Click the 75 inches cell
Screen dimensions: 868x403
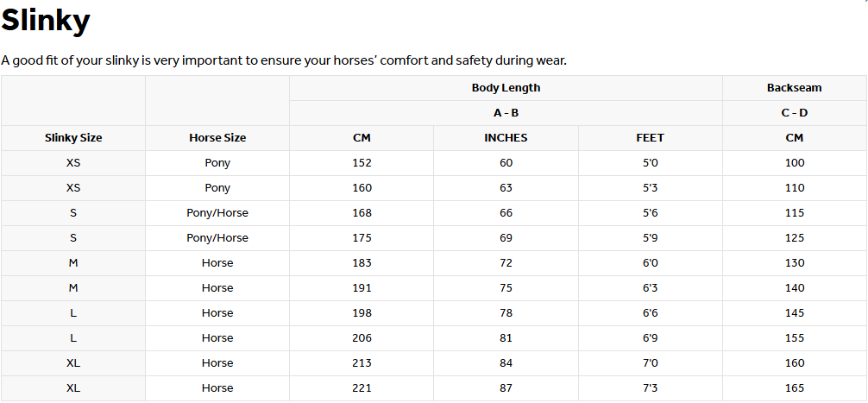click(506, 288)
